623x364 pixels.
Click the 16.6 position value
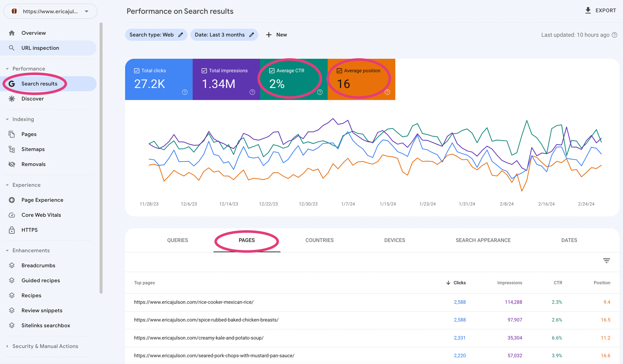(x=605, y=356)
